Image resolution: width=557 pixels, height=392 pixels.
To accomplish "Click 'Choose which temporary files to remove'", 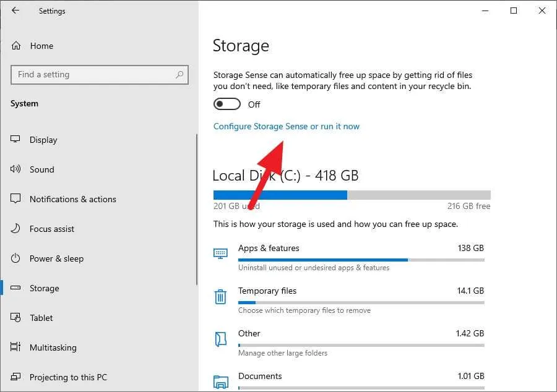I will point(304,310).
